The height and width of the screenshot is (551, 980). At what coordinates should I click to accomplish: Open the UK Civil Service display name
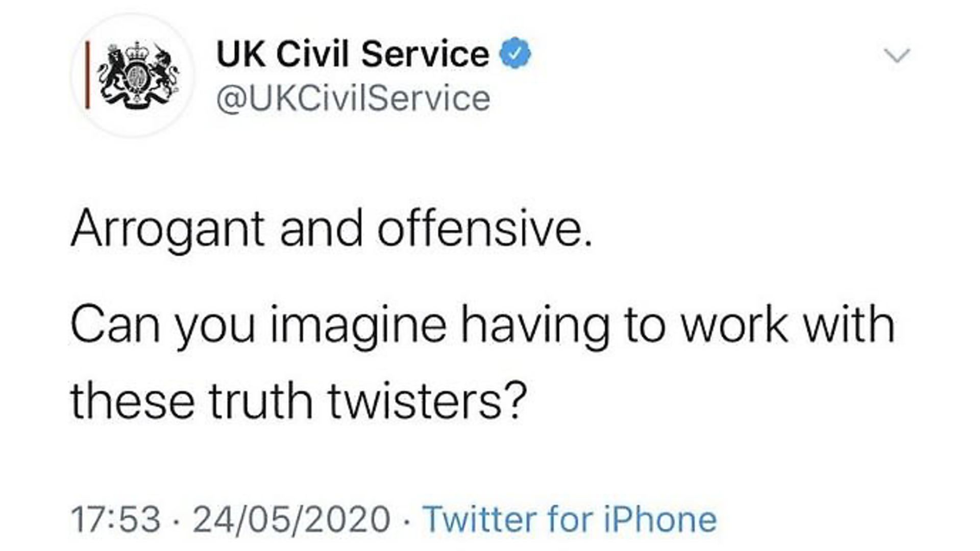tap(353, 54)
